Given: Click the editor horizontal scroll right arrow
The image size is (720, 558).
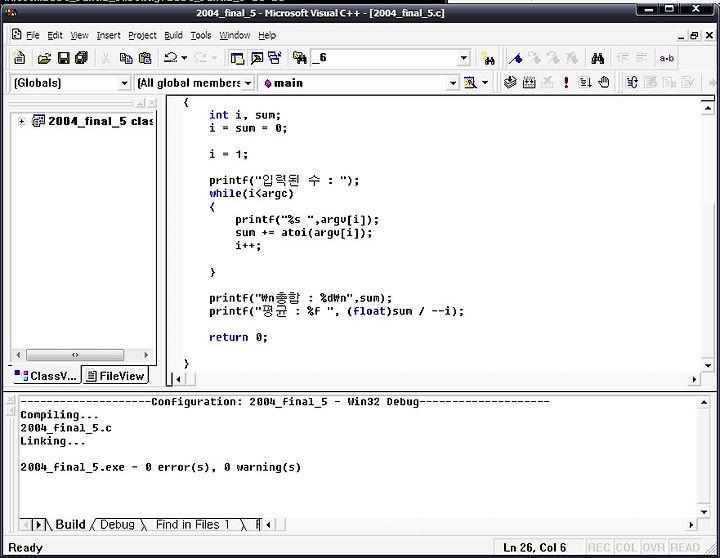Looking at the screenshot, I should click(694, 379).
